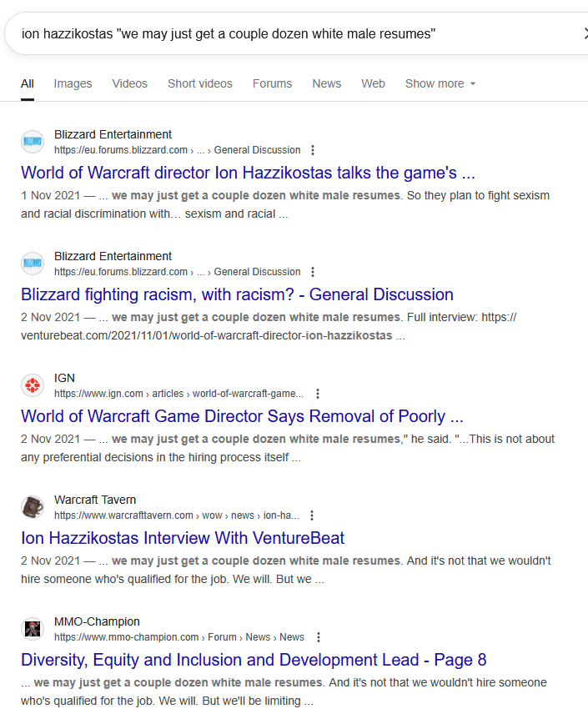Click Blizzard Entertainment name above 'talks the game's' result
Viewport: 588px width, 719px height.
point(113,134)
